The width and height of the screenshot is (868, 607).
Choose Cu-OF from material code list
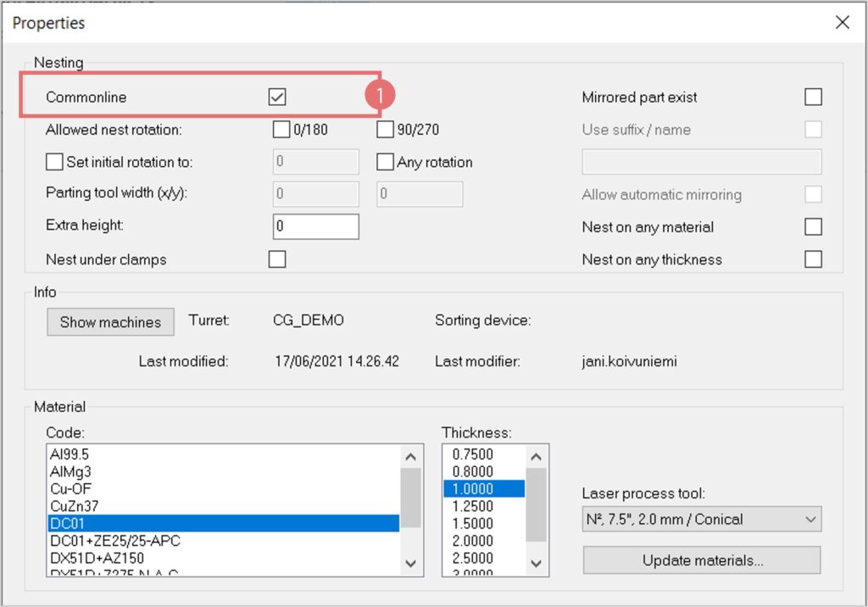pyautogui.click(x=70, y=488)
